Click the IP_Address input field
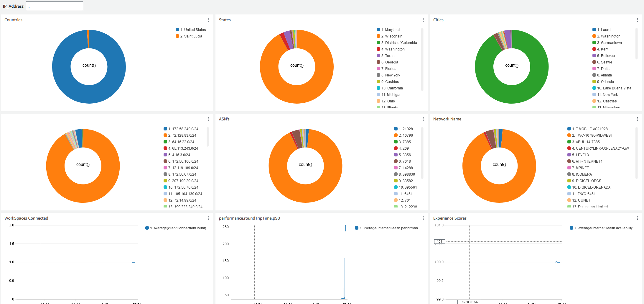The width and height of the screenshot is (644, 304). (54, 6)
